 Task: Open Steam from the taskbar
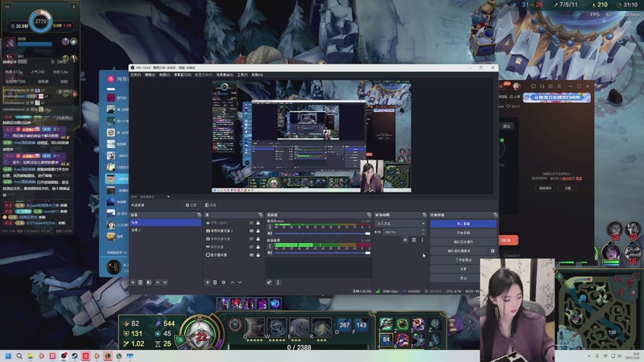pyautogui.click(x=74, y=356)
